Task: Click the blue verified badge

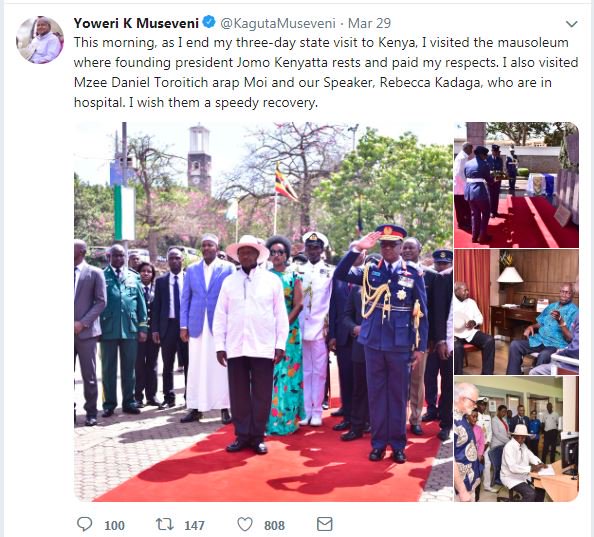Action: tap(209, 22)
